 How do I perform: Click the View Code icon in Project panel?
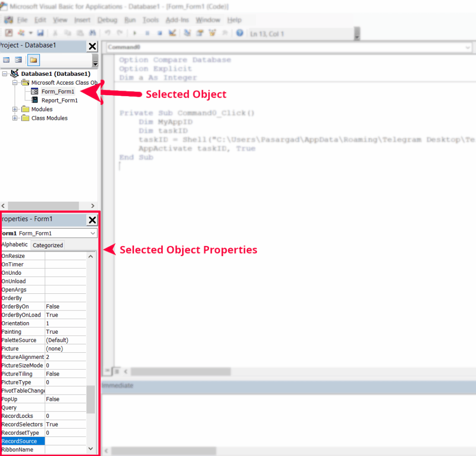coord(7,60)
